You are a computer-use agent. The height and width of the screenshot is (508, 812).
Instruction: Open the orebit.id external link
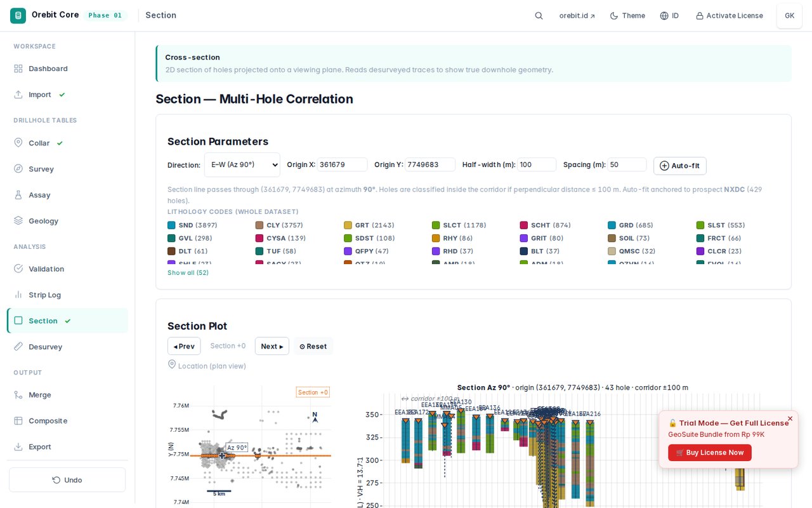(577, 16)
